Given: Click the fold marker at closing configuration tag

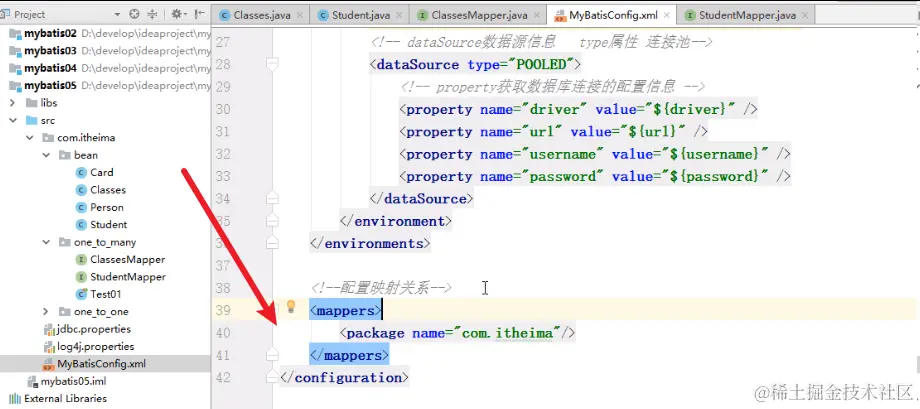Looking at the screenshot, I should coord(272,377).
